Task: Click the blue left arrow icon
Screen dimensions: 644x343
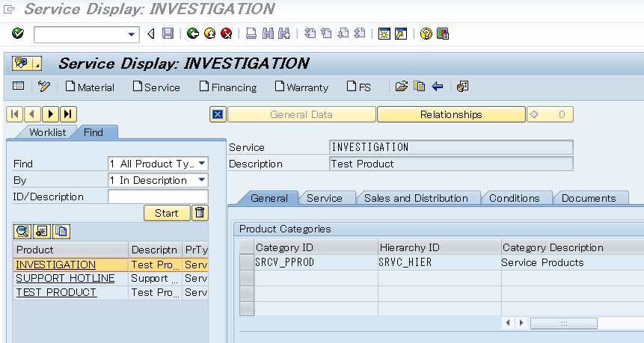Action: tap(438, 87)
